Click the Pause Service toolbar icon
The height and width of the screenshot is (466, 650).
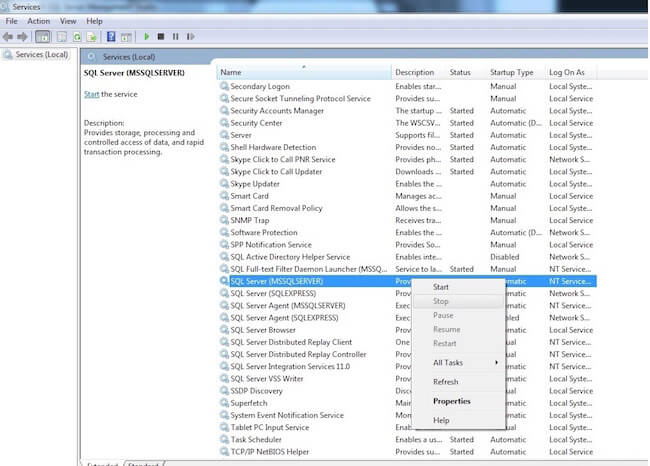click(x=175, y=37)
